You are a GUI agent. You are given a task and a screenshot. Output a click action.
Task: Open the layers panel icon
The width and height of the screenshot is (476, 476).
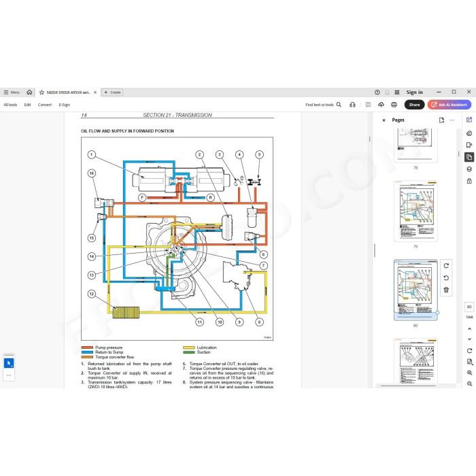click(469, 169)
